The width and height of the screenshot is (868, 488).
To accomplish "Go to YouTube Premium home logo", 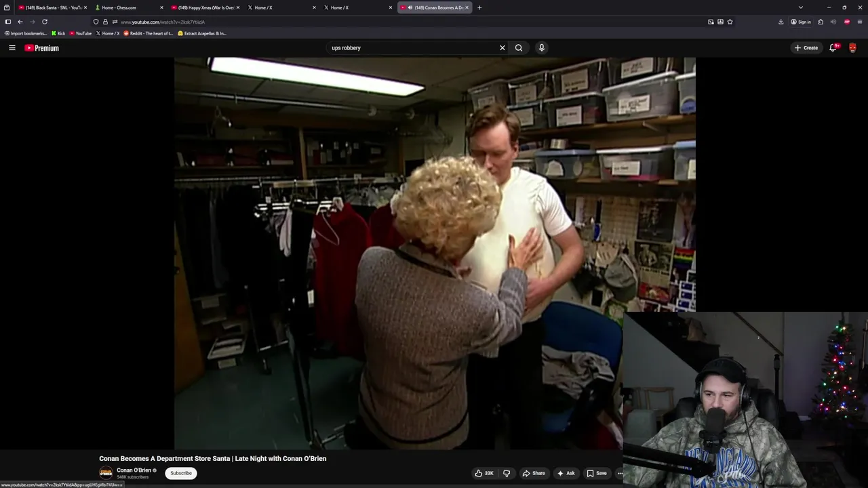I will (x=42, y=48).
